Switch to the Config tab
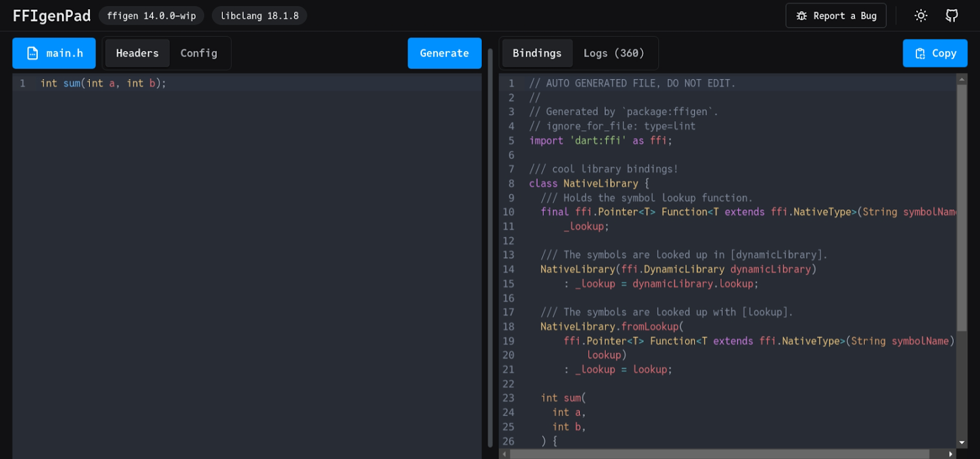 pyautogui.click(x=198, y=53)
